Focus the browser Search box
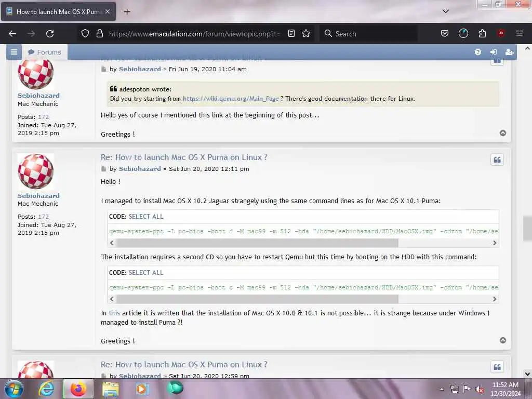 (x=368, y=34)
